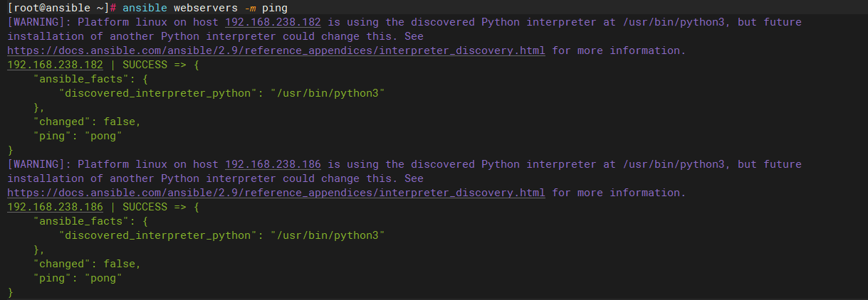This screenshot has width=868, height=300.
Task: Click the [WARNING]: tag for host 192.168.238.182
Action: coord(39,22)
